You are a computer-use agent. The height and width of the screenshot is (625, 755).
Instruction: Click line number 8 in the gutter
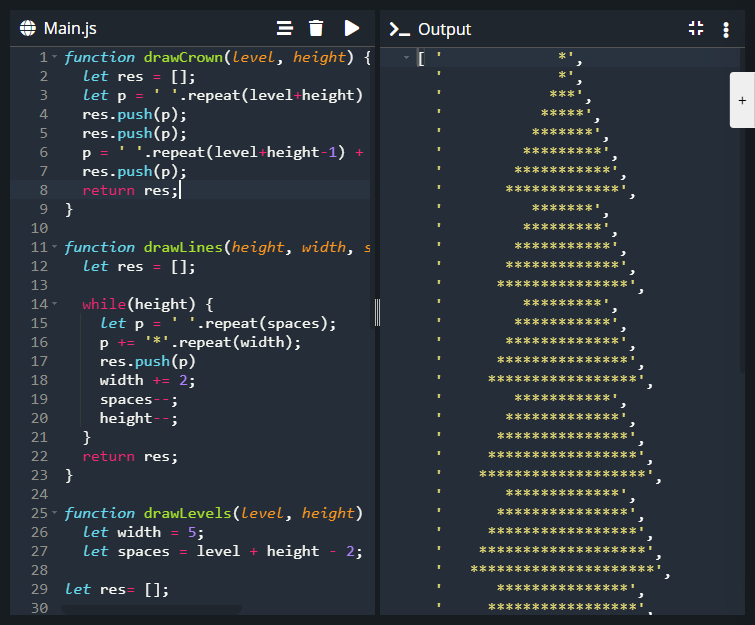tap(43, 190)
